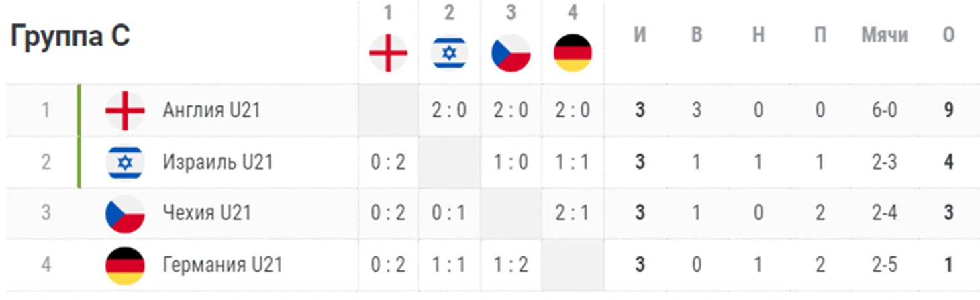Screen dimensions: 980x300
Task: Click England flag beside Англия U21
Action: point(125,110)
